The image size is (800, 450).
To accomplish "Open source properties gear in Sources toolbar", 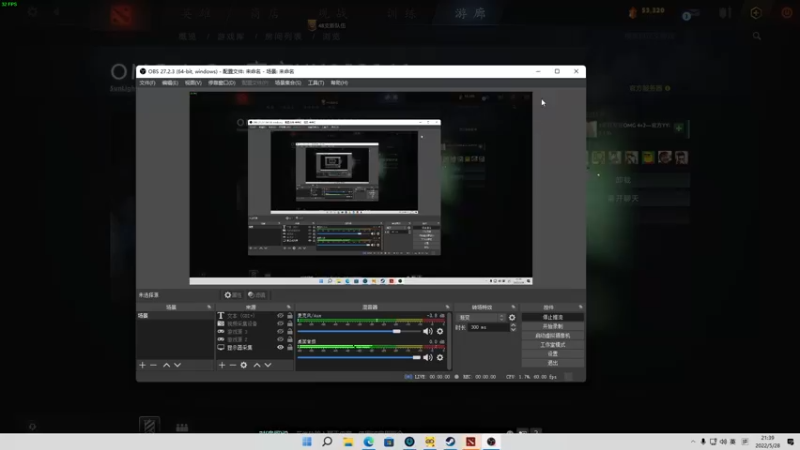I will [x=244, y=365].
